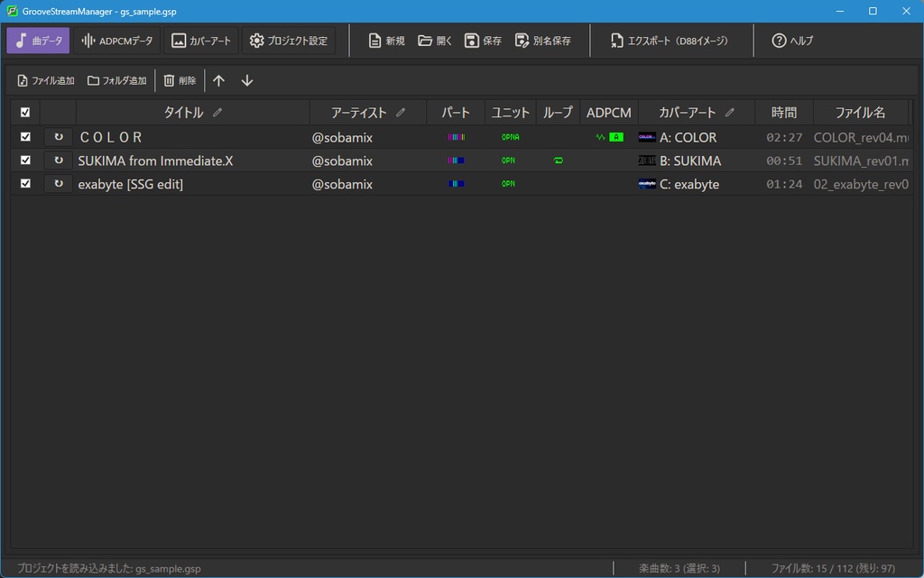Create a new project with 新規

(386, 41)
